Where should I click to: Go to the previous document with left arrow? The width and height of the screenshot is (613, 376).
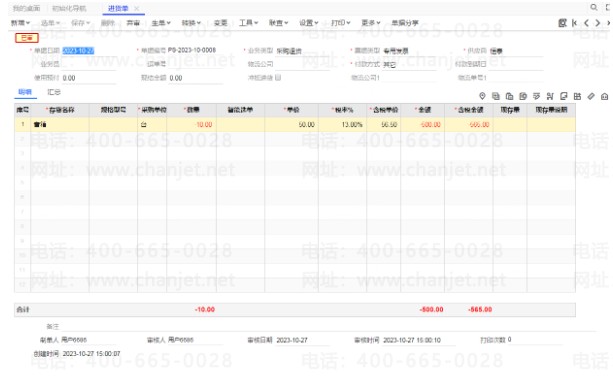tap(586, 23)
